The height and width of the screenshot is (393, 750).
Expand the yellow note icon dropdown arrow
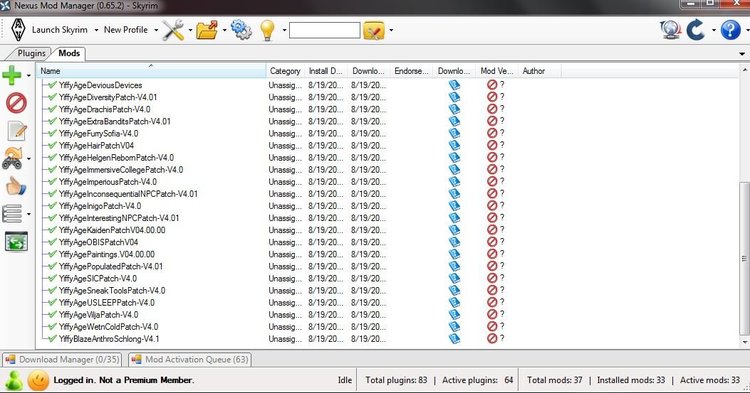coord(391,30)
